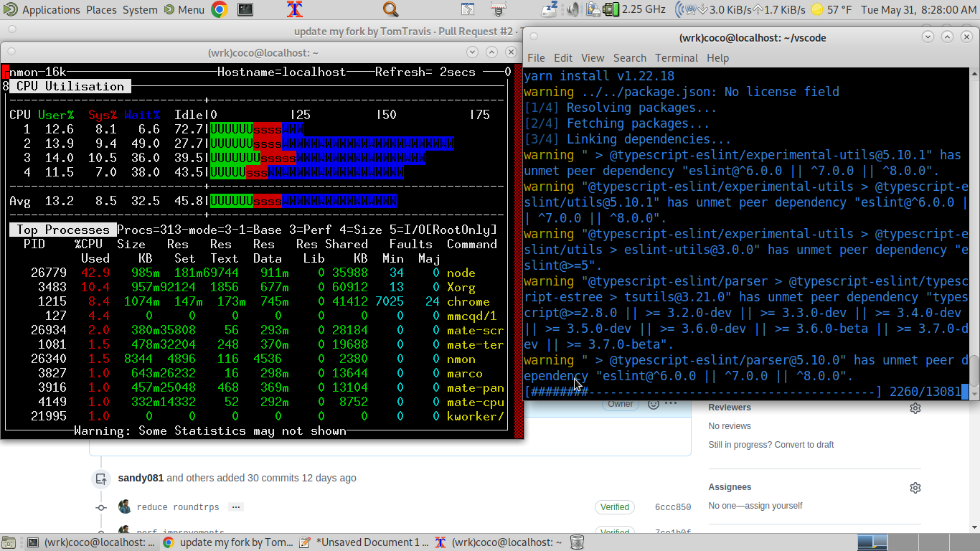Click the power manager battery icon in the tray
This screenshot has width=980, height=551.
[x=595, y=9]
